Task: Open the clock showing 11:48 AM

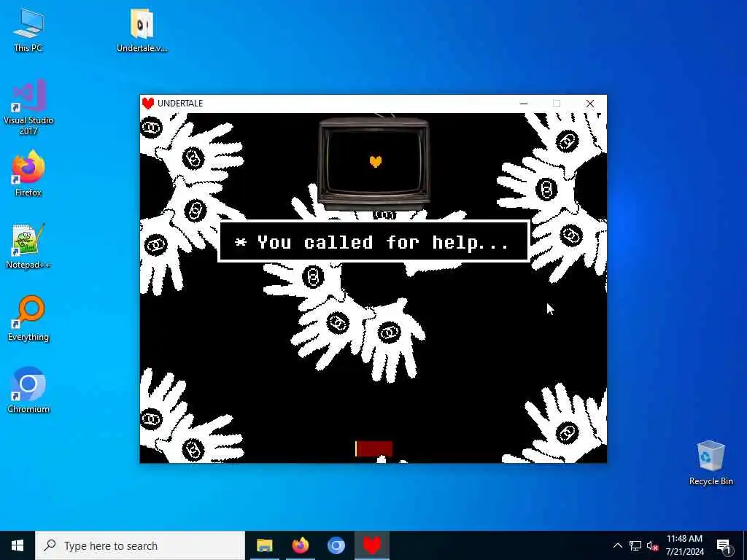Action: click(684, 545)
